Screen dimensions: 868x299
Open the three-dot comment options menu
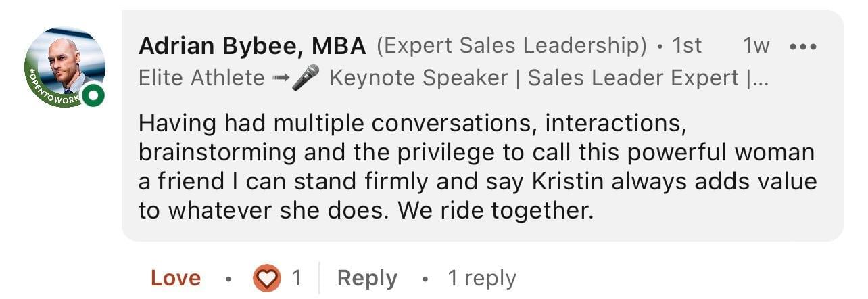(x=803, y=47)
